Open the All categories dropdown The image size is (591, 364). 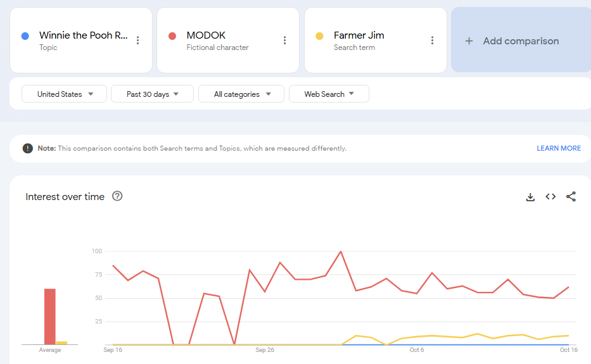tap(241, 94)
